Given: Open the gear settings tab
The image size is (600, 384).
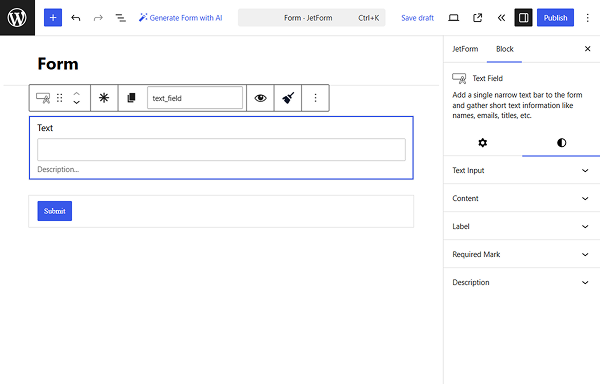Looking at the screenshot, I should click(x=483, y=143).
